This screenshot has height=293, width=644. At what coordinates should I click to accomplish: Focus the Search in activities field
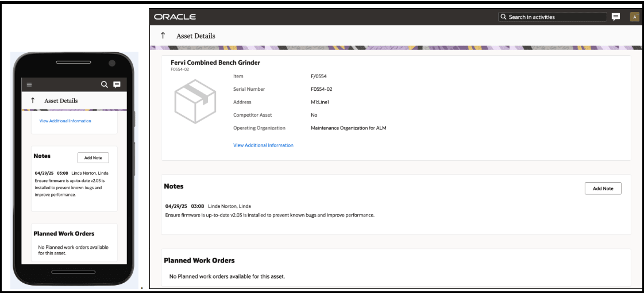[553, 17]
